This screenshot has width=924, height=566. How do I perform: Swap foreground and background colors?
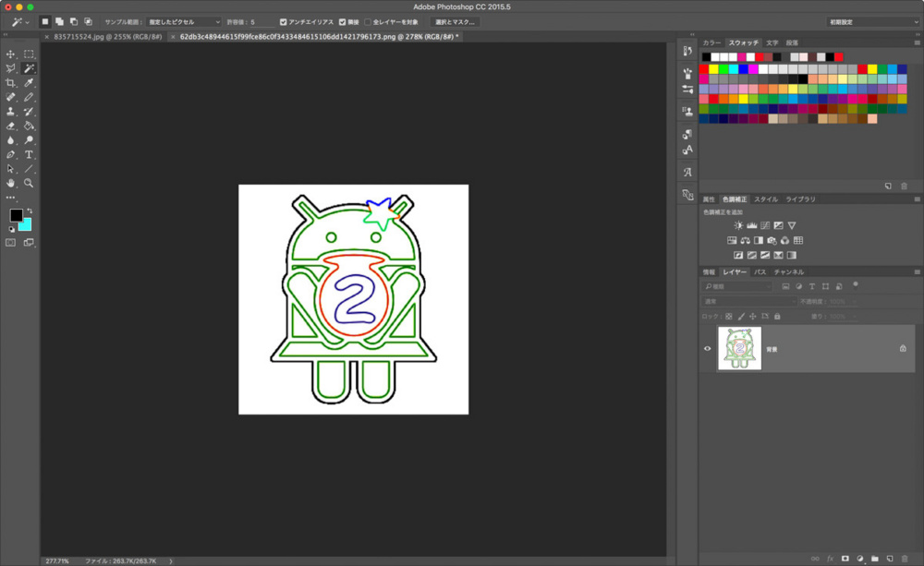pos(30,211)
